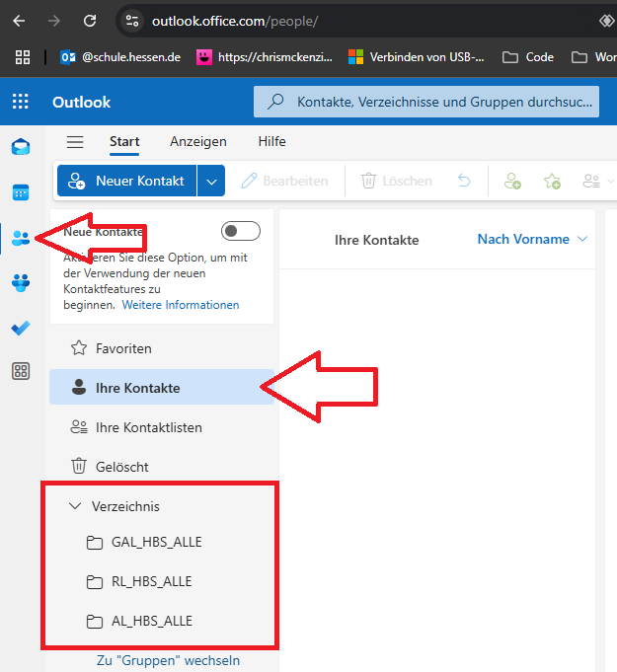617x672 pixels.
Task: Open the Nach Vorname sort dropdown
Action: (533, 239)
